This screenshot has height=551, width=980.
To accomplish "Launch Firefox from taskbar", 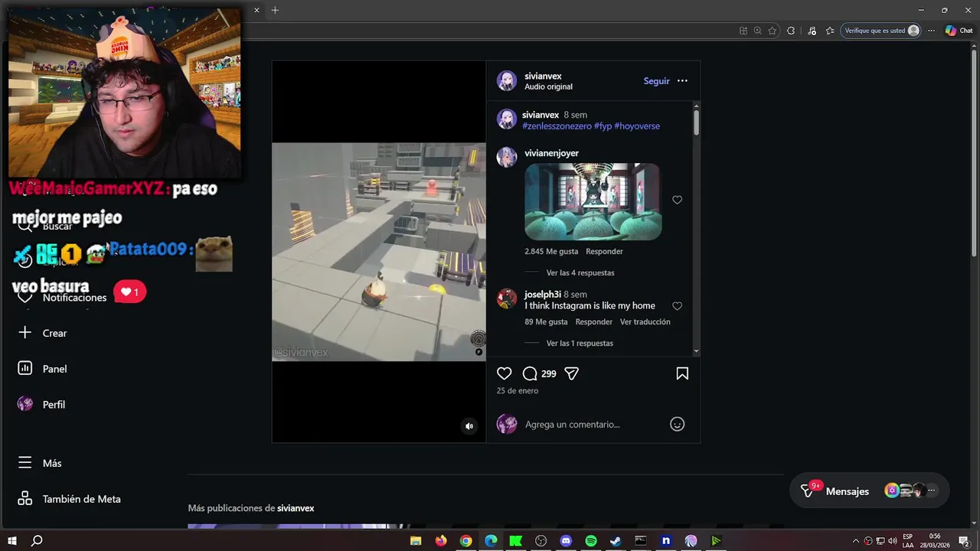I will coord(440,541).
